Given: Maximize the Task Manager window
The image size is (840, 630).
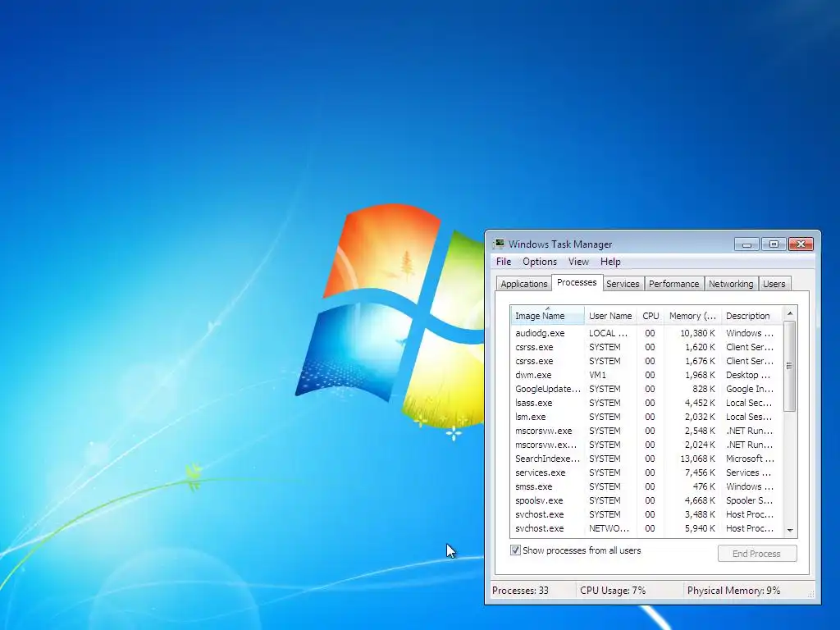Looking at the screenshot, I should (774, 244).
